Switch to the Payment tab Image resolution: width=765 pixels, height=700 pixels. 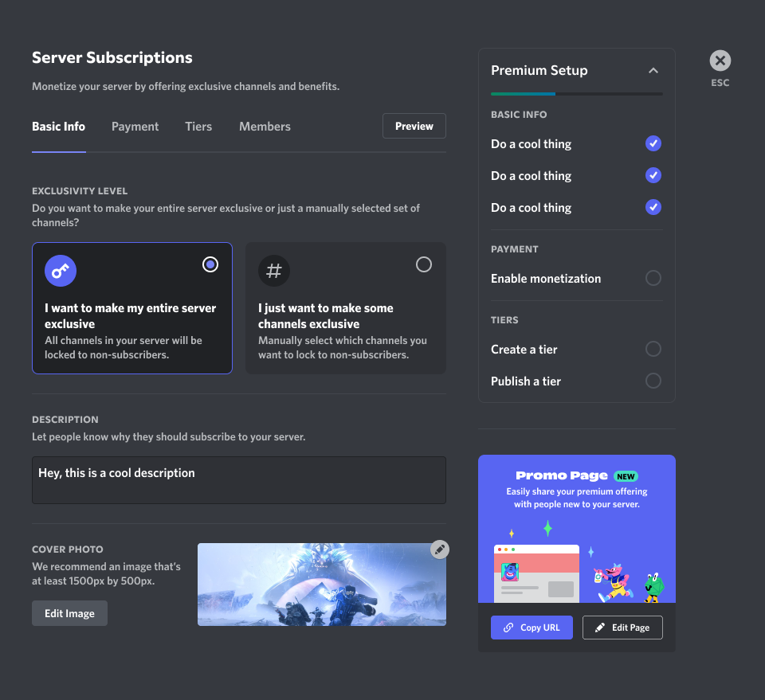pos(135,127)
